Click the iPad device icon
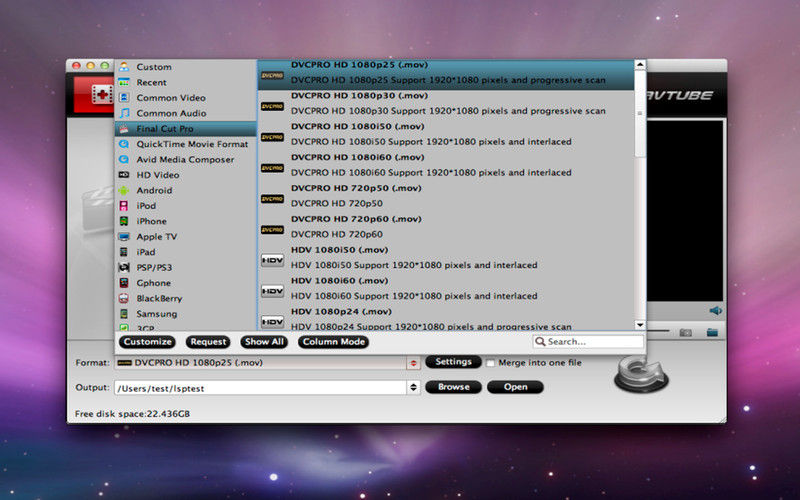The width and height of the screenshot is (800, 500). (124, 252)
